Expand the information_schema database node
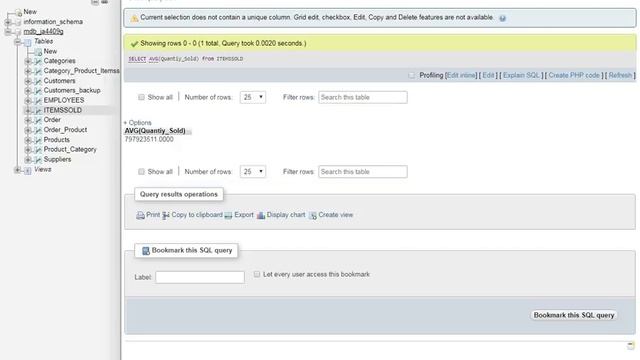640x360 pixels. [8, 22]
